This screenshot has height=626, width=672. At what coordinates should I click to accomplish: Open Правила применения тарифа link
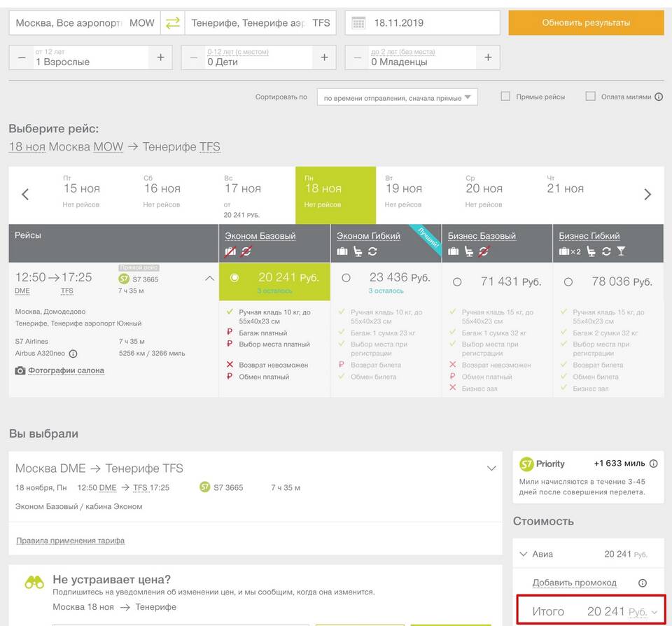coord(70,541)
